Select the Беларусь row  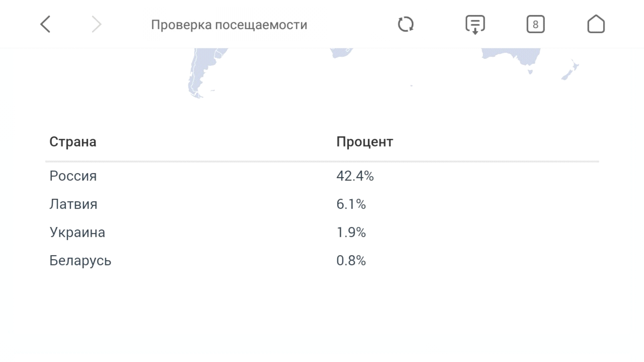[80, 260]
